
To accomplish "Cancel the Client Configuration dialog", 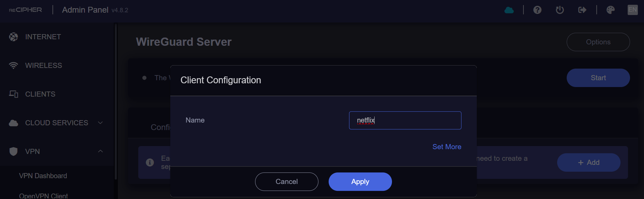I will pos(286,182).
